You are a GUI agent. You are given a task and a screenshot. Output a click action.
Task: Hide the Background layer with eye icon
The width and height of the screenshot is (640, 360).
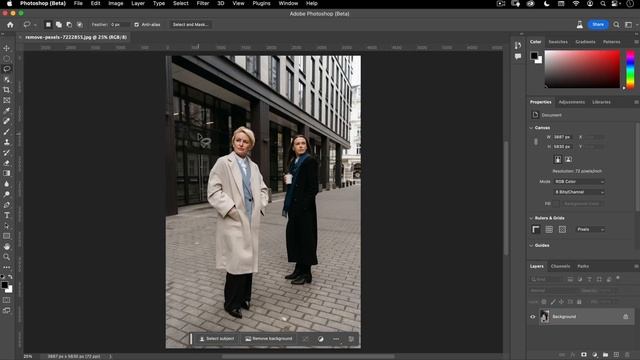coord(533,317)
